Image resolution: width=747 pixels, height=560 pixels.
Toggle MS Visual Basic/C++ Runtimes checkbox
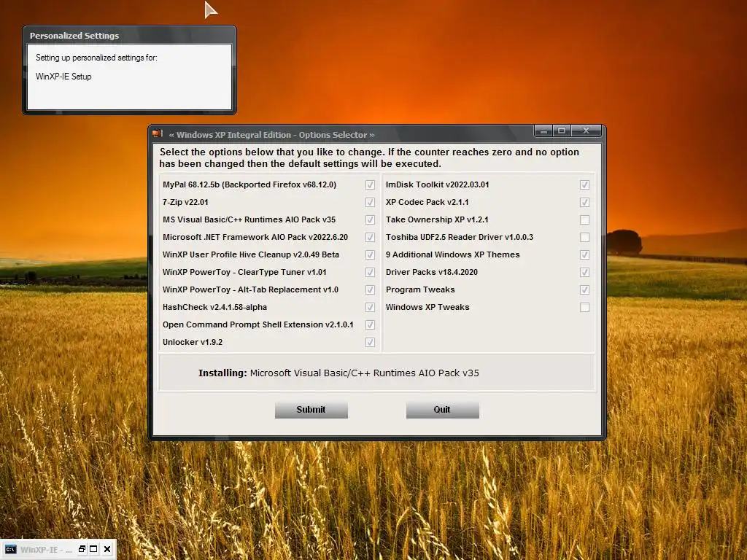[370, 220]
